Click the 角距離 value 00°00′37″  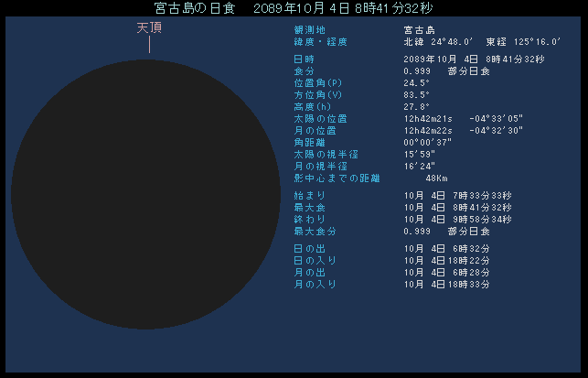pos(428,142)
